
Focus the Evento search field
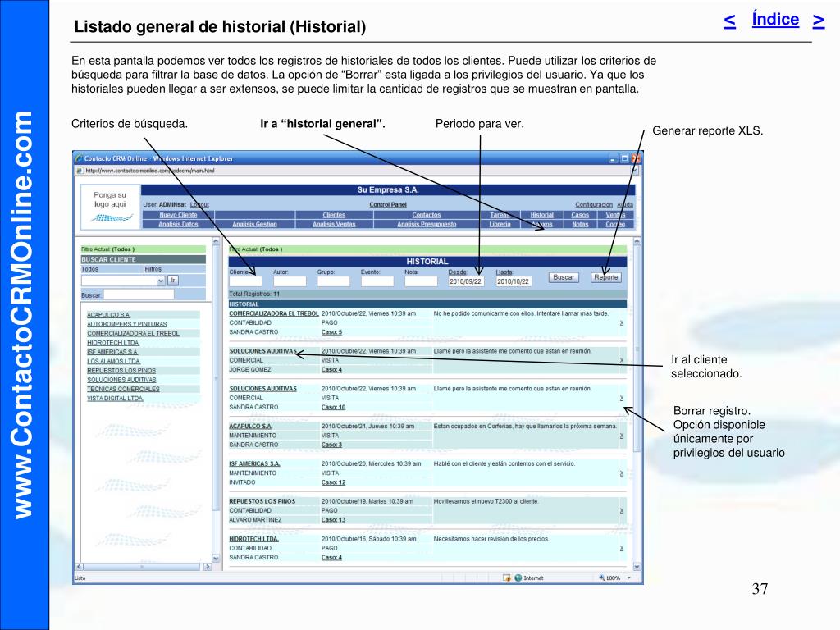coord(377,281)
